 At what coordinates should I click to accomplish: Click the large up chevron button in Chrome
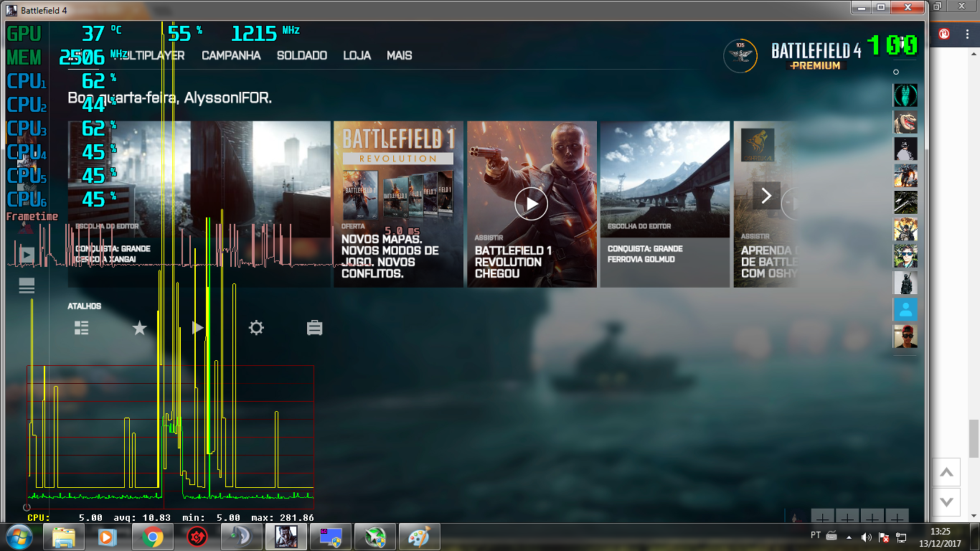pos(946,472)
